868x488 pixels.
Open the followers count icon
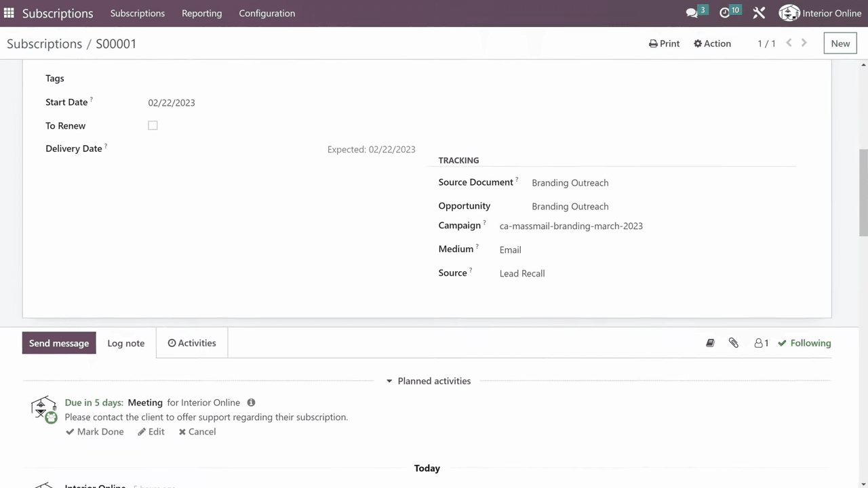coord(761,343)
